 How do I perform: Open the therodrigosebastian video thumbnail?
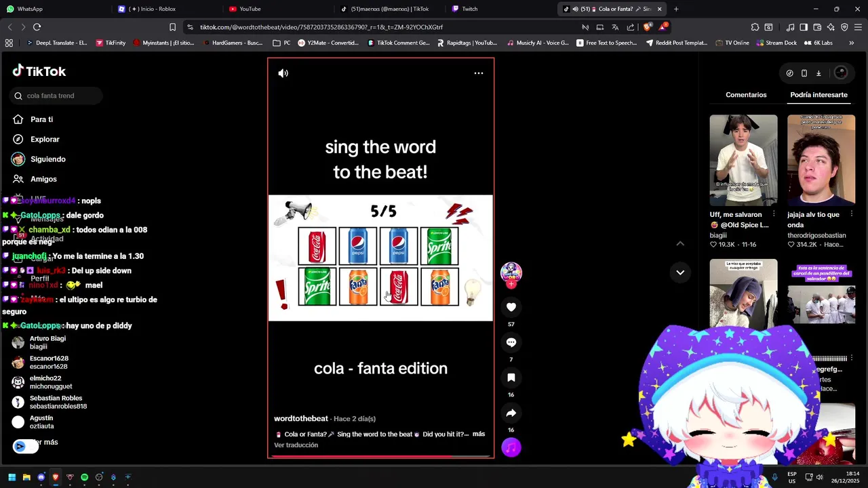821,160
